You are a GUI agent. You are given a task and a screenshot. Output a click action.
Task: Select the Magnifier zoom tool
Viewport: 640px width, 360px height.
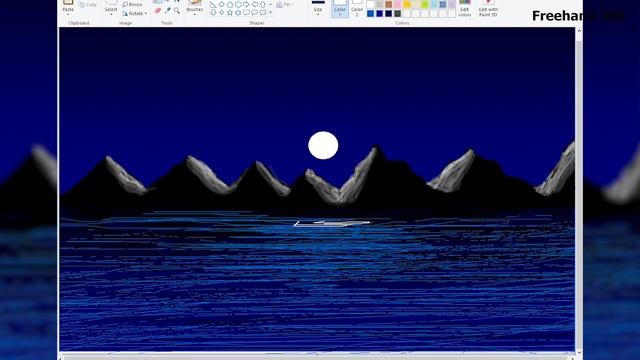177,11
